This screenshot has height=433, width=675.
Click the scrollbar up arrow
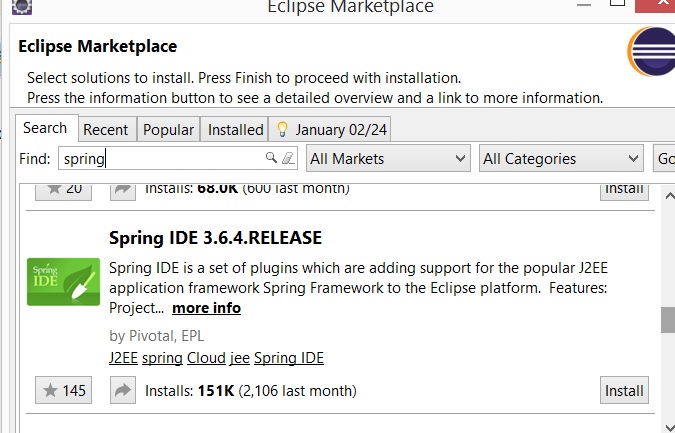(669, 196)
